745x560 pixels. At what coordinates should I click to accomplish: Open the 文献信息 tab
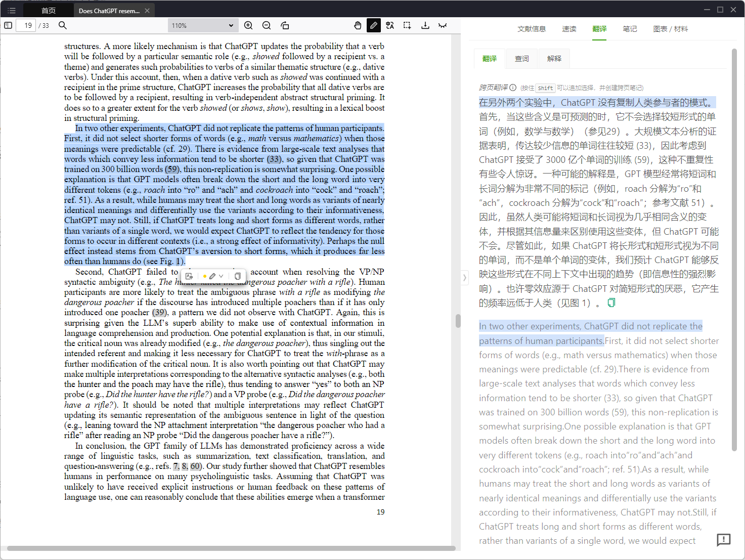click(532, 29)
